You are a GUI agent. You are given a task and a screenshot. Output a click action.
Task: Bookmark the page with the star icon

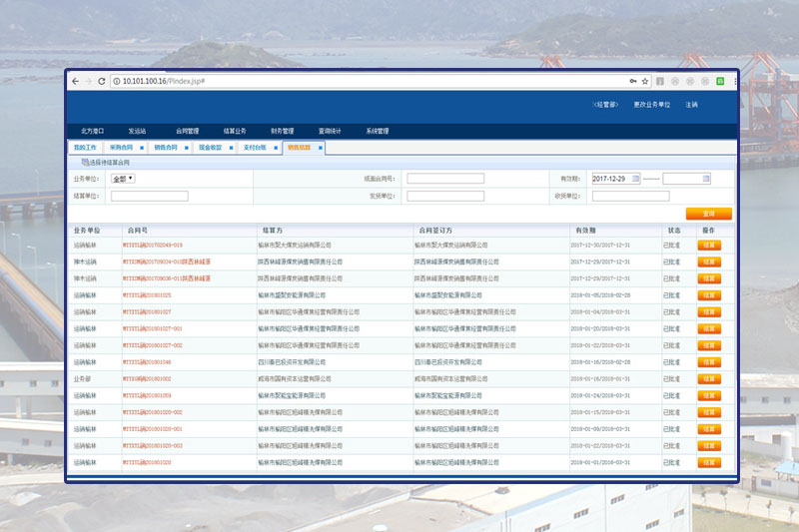pyautogui.click(x=645, y=81)
